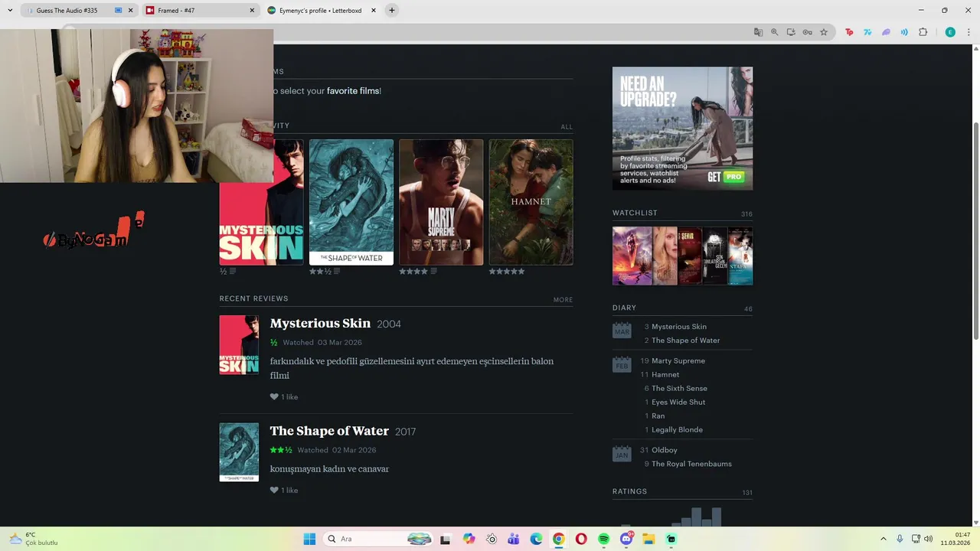Open Microsoft Teams from the taskbar
Viewport: 980px width, 551px height.
[514, 539]
